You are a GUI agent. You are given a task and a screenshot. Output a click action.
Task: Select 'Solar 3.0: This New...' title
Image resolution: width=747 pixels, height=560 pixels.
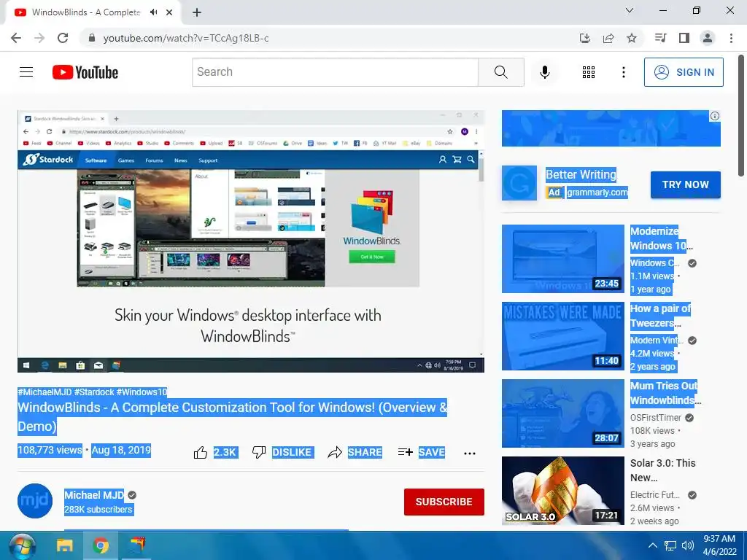pos(662,470)
